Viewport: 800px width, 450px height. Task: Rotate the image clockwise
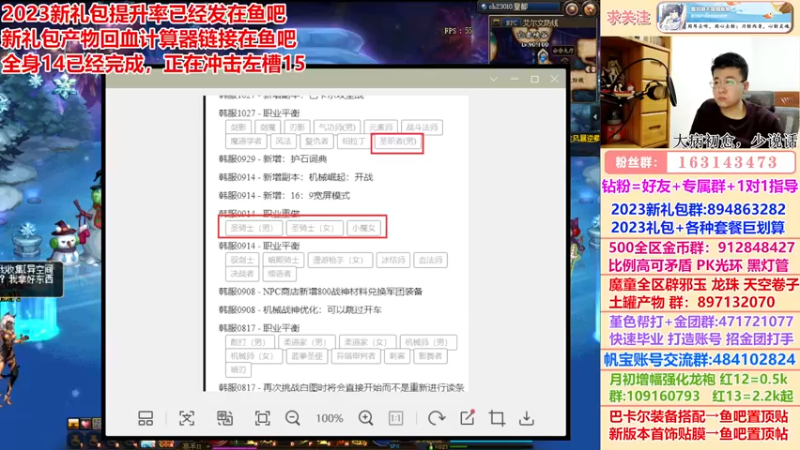[x=436, y=418]
